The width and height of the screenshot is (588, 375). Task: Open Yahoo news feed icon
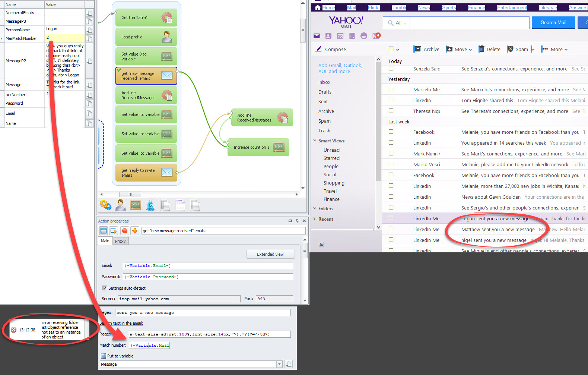(376, 36)
